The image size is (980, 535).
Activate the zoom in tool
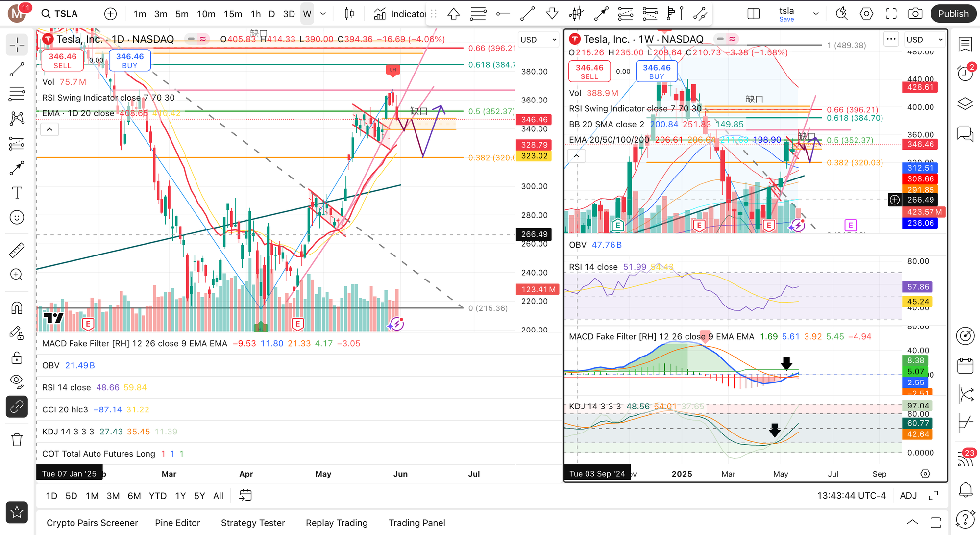pos(17,274)
